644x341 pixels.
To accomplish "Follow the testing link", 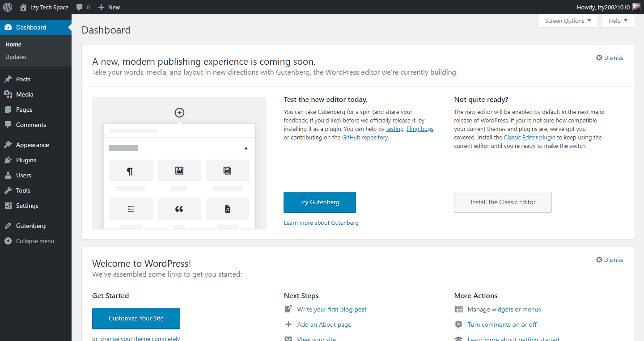I will click(395, 129).
